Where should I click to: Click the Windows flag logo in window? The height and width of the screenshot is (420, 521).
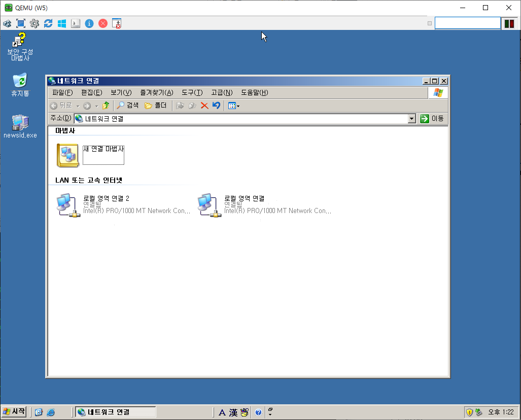pyautogui.click(x=438, y=93)
